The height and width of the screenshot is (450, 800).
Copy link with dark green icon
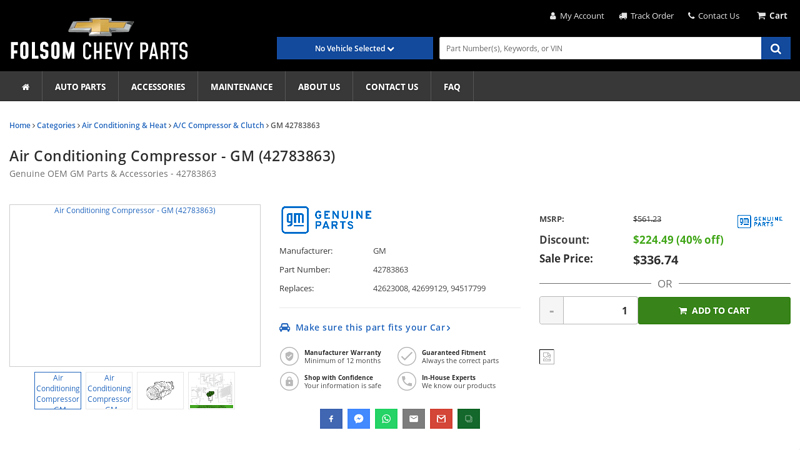click(x=469, y=419)
